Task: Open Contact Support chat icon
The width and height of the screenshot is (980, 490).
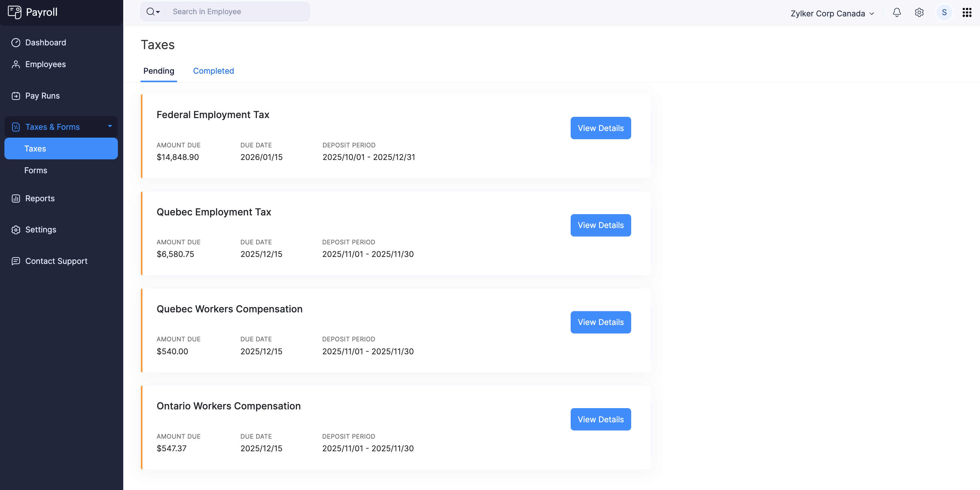Action: coord(15,261)
